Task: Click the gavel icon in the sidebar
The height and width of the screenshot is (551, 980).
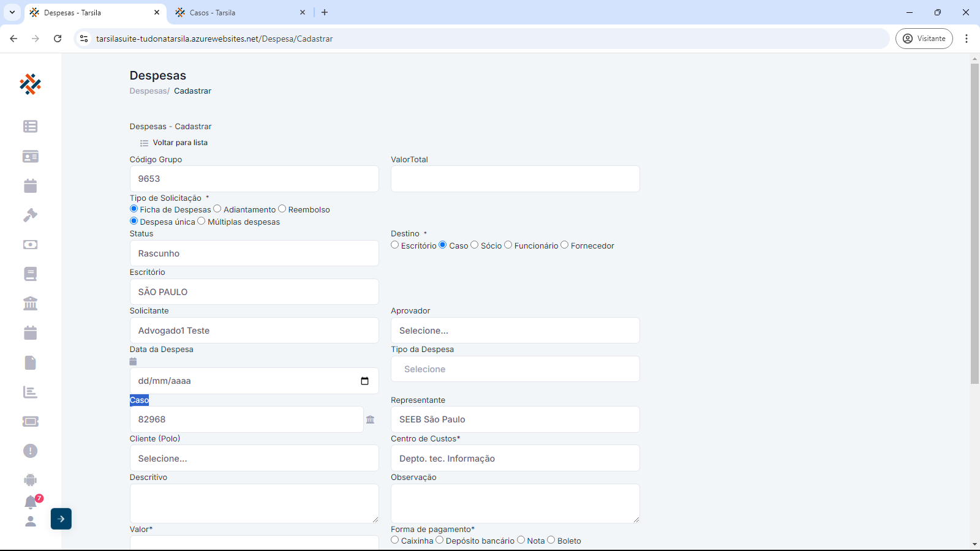Action: point(30,215)
